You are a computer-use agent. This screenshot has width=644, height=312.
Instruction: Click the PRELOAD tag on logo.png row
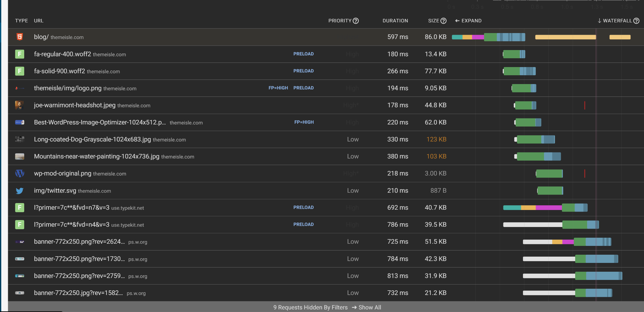click(x=303, y=88)
